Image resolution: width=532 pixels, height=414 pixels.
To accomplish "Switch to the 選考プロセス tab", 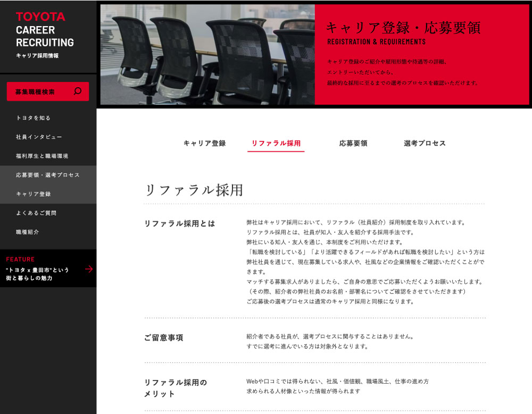I will pyautogui.click(x=424, y=143).
